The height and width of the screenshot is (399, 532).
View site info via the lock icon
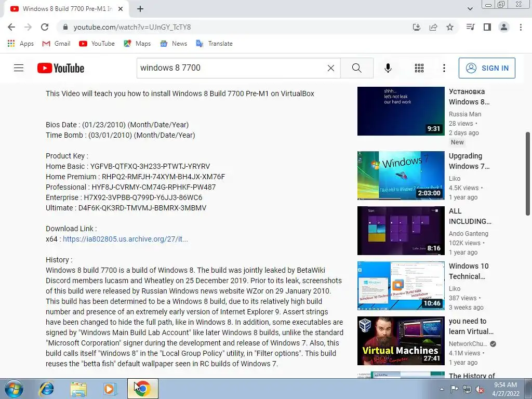(x=65, y=27)
